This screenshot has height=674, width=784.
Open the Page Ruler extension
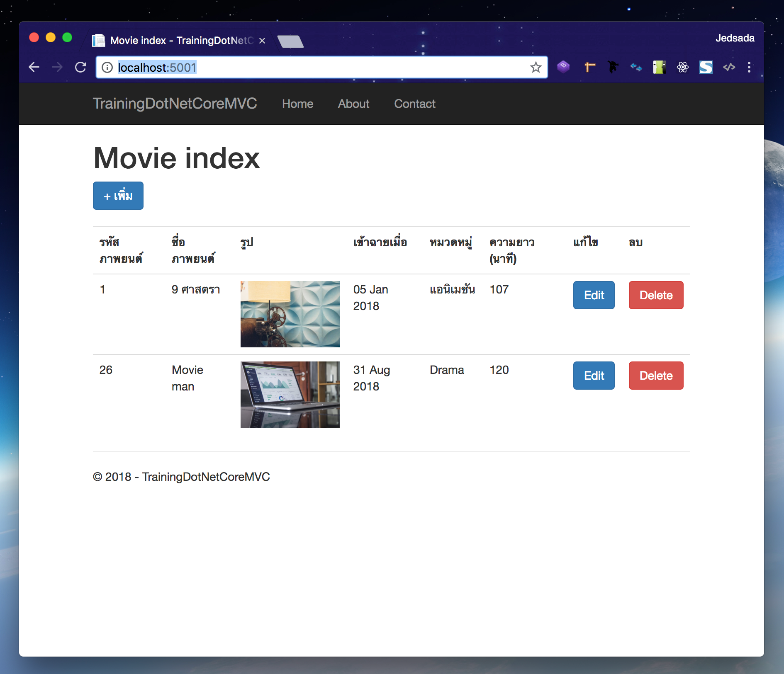(590, 67)
